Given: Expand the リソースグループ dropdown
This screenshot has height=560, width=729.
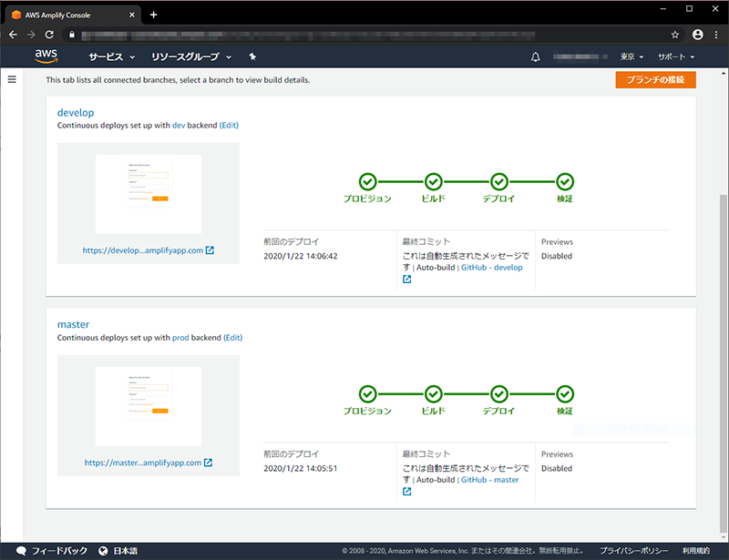Looking at the screenshot, I should click(191, 56).
